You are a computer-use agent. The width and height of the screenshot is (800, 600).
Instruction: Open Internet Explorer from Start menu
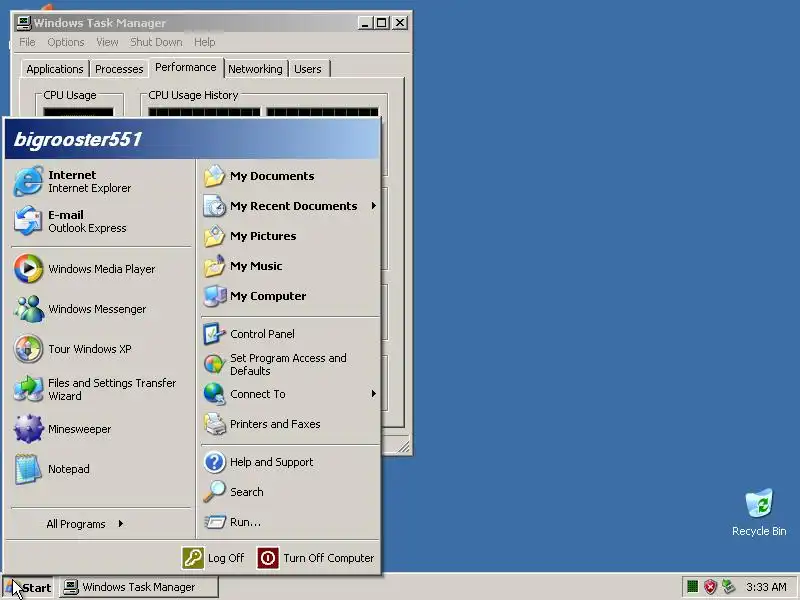point(99,181)
